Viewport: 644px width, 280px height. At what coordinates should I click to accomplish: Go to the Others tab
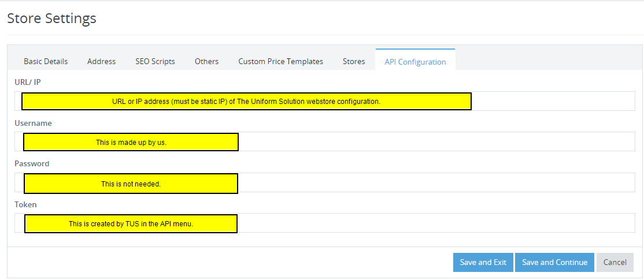206,61
